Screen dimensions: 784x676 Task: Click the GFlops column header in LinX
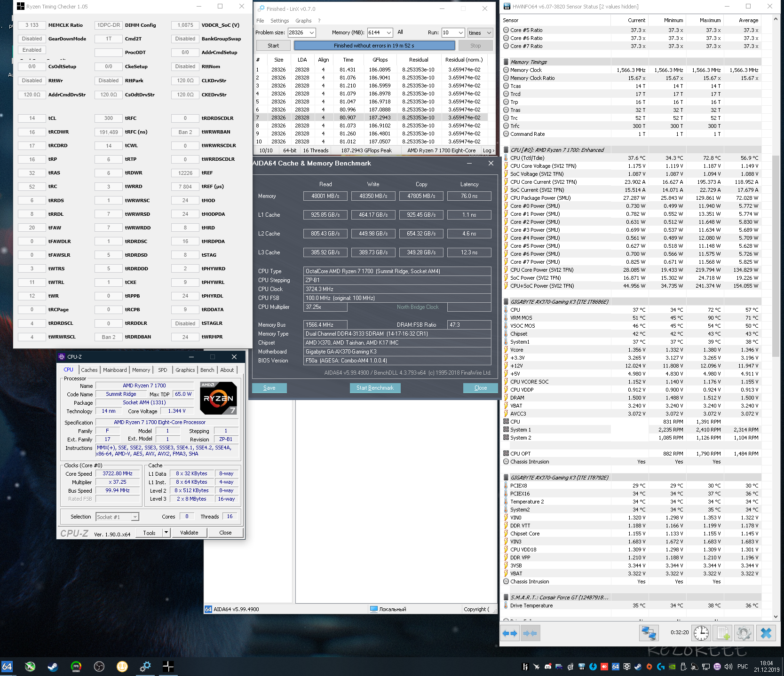click(x=380, y=60)
